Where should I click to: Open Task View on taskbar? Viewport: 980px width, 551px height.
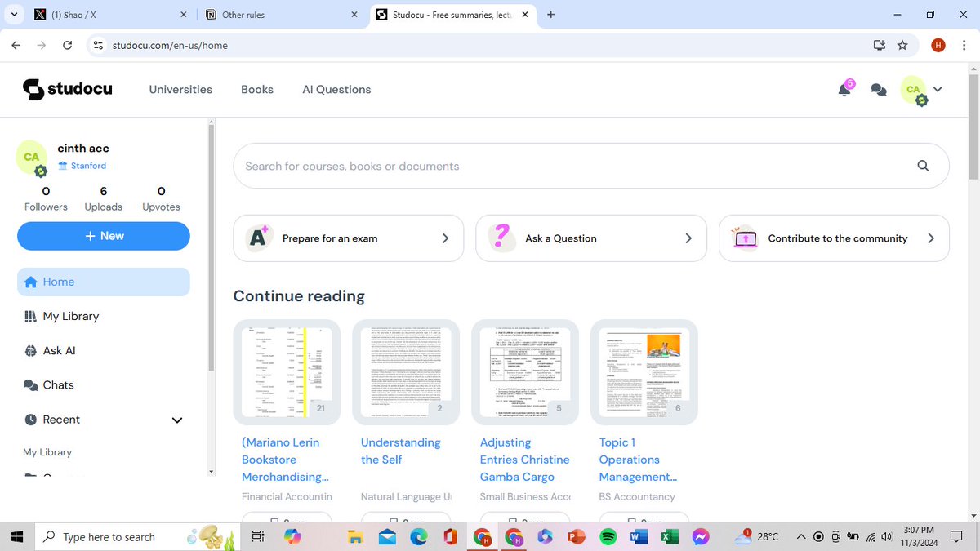[257, 536]
